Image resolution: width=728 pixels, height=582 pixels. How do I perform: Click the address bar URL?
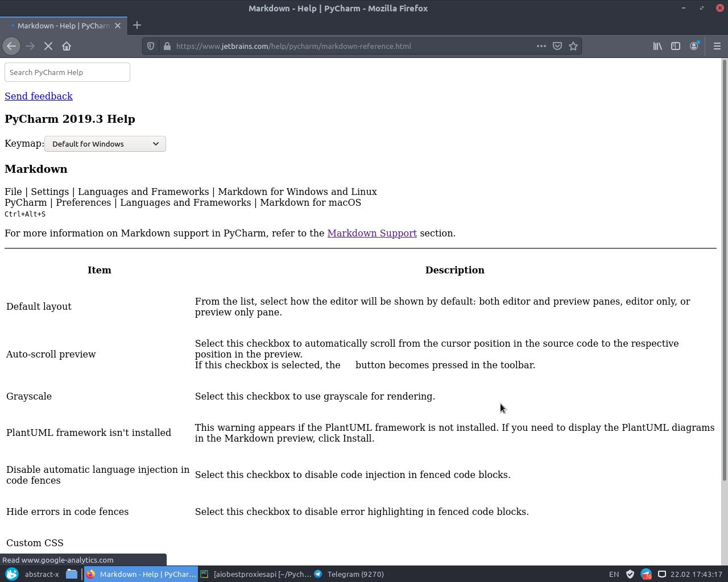pyautogui.click(x=293, y=46)
